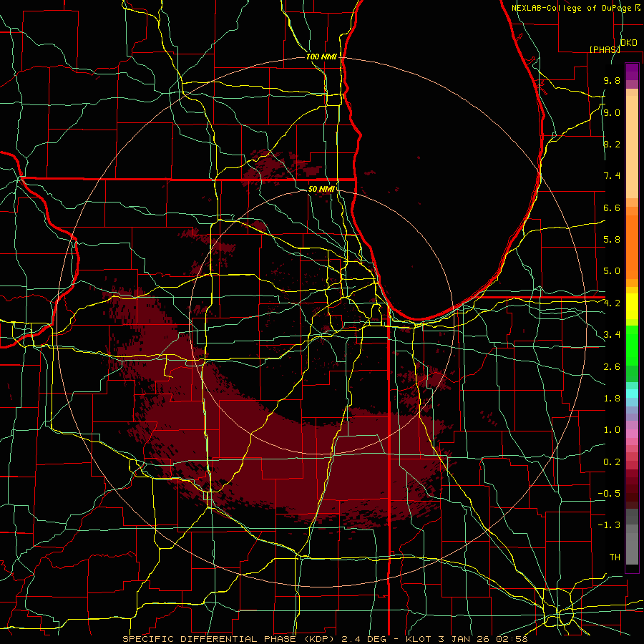Click the 100 NMI range ring label
The width and height of the screenshot is (644, 644).
click(321, 57)
